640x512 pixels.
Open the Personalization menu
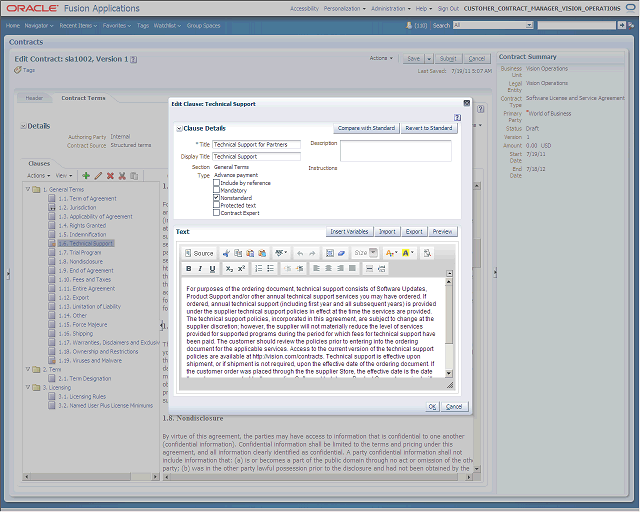click(344, 9)
